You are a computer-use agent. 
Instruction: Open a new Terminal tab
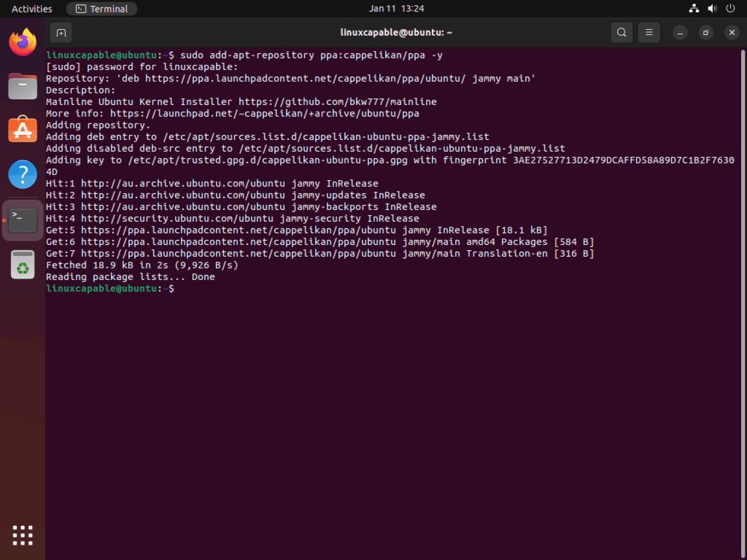pyautogui.click(x=61, y=33)
